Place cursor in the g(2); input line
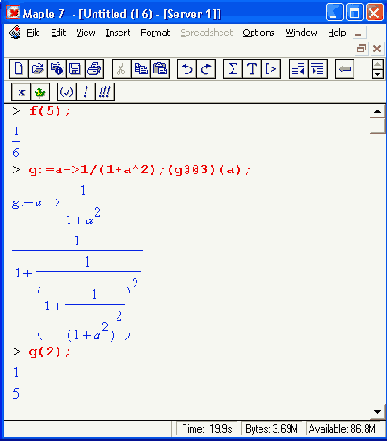The height and width of the screenshot is (441, 387). [50, 352]
